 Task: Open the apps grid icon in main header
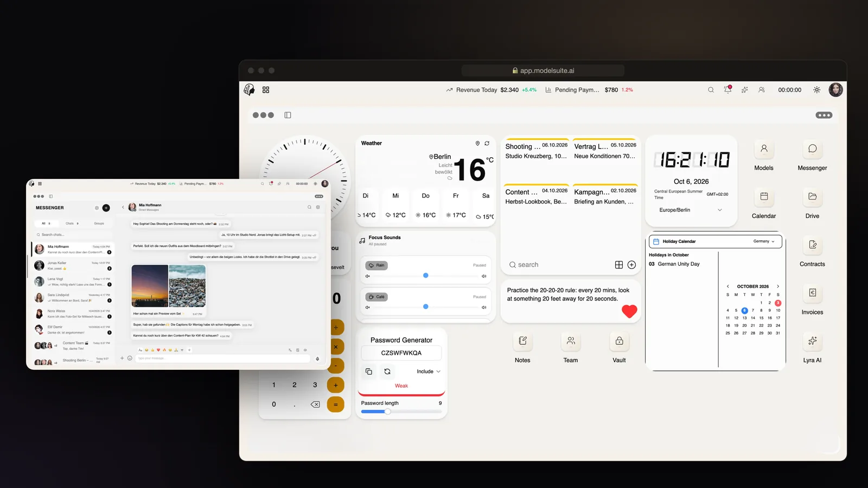pos(266,90)
